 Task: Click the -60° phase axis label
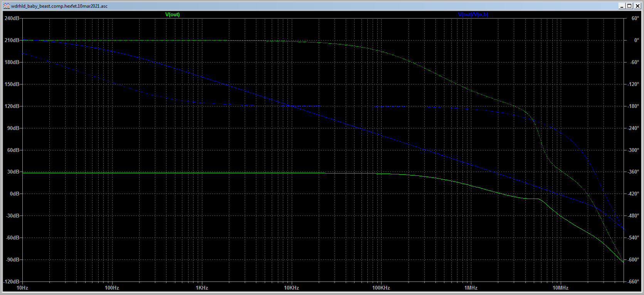pos(634,62)
